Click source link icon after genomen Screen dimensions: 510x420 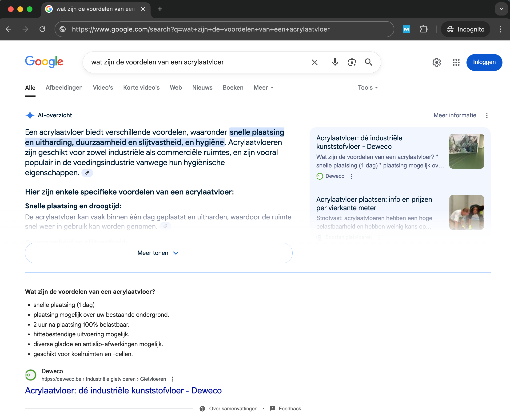click(x=165, y=226)
